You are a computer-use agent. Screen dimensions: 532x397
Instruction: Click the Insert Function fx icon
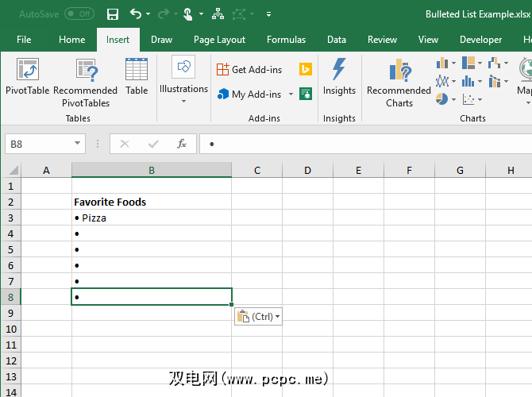coord(181,144)
